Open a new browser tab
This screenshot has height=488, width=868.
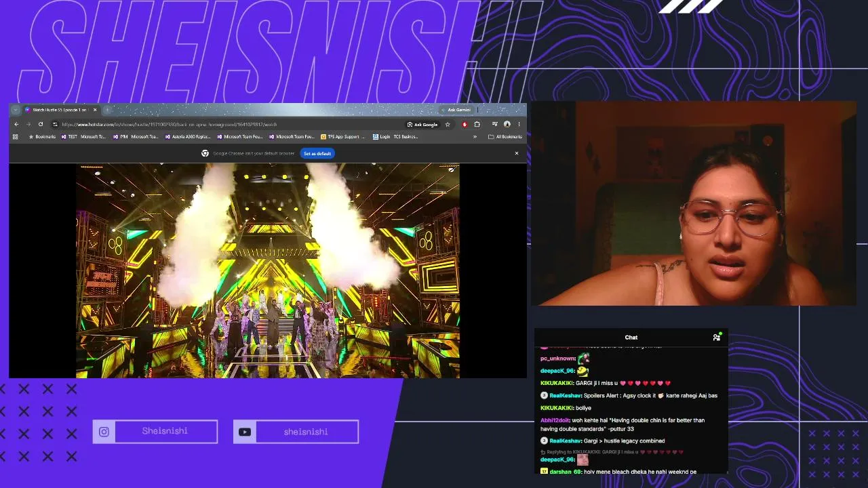(107, 110)
